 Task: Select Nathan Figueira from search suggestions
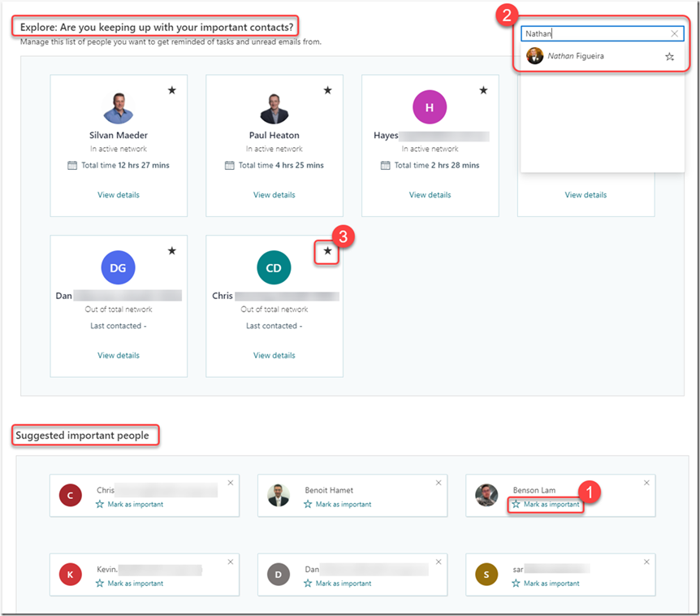pos(576,56)
